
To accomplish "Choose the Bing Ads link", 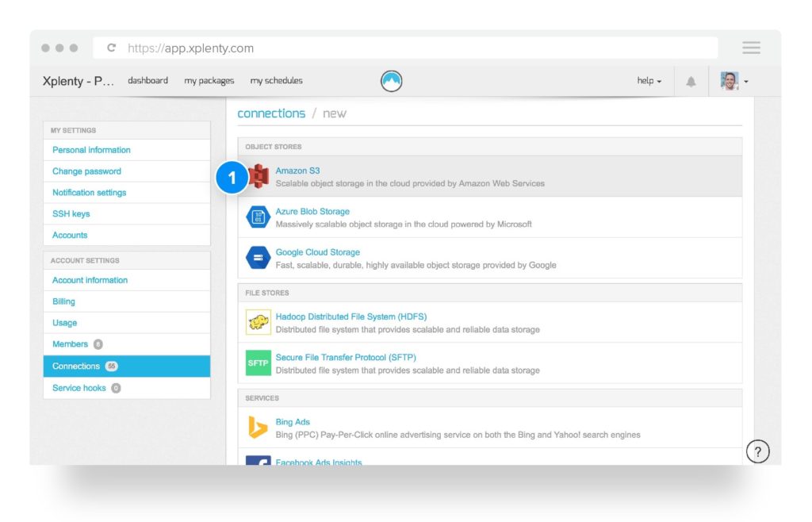I will click(293, 422).
